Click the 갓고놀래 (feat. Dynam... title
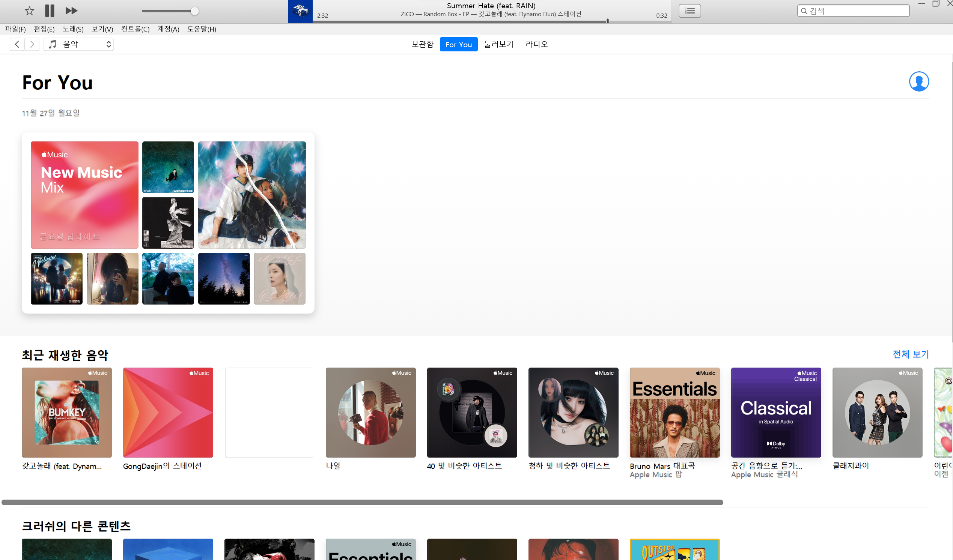Image resolution: width=953 pixels, height=560 pixels. click(x=62, y=466)
